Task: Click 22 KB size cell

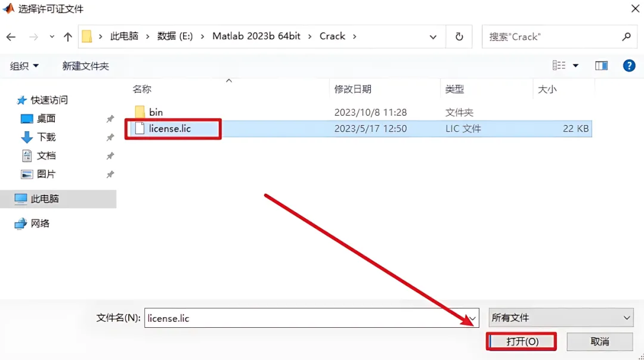Action: 575,129
